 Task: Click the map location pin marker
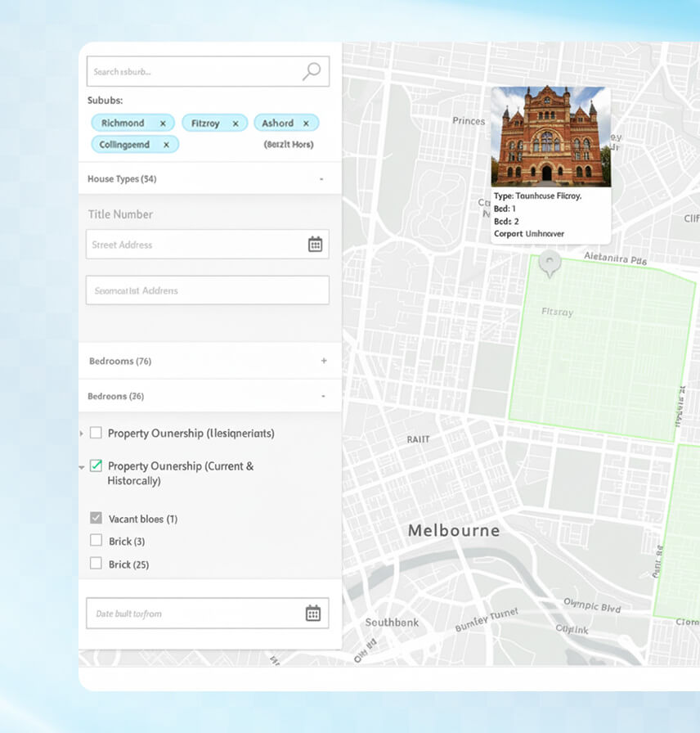pyautogui.click(x=550, y=264)
